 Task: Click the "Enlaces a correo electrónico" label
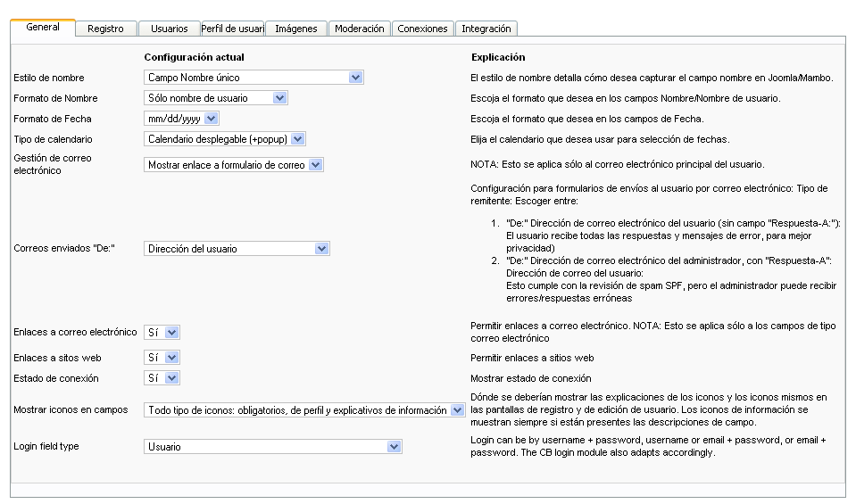point(75,332)
